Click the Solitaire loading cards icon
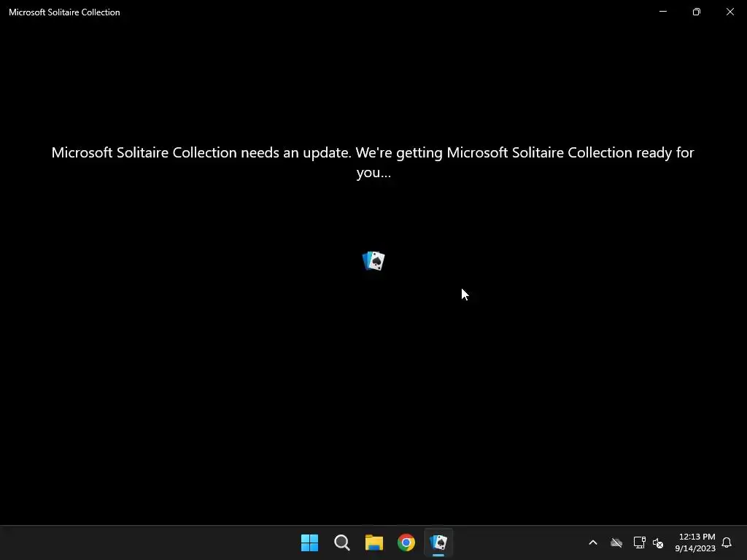The width and height of the screenshot is (747, 560). coord(373,261)
